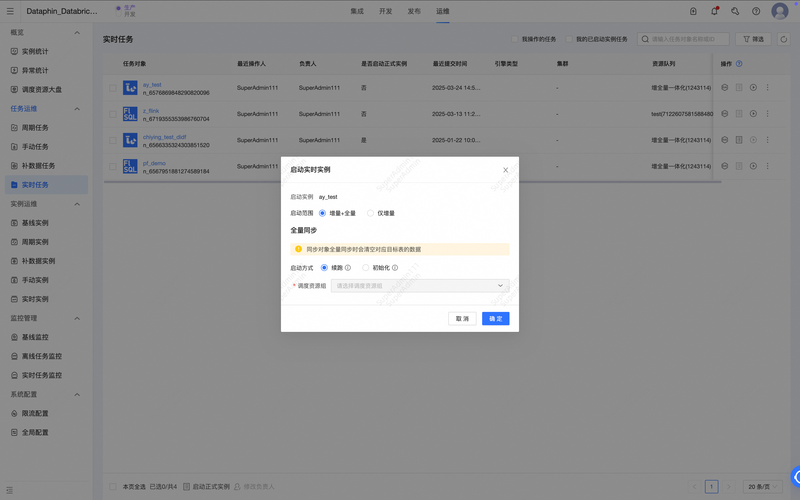Open more actions for chiying_test_didf row
800x500 pixels.
pos(767,140)
